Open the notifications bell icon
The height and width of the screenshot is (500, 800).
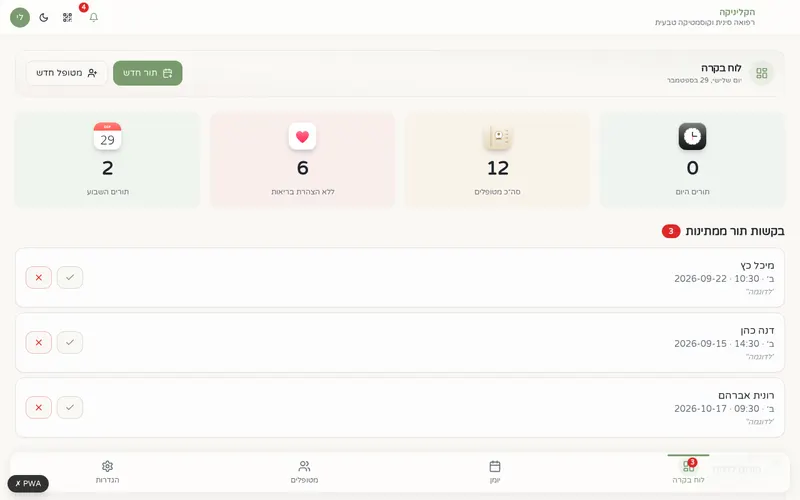[93, 17]
